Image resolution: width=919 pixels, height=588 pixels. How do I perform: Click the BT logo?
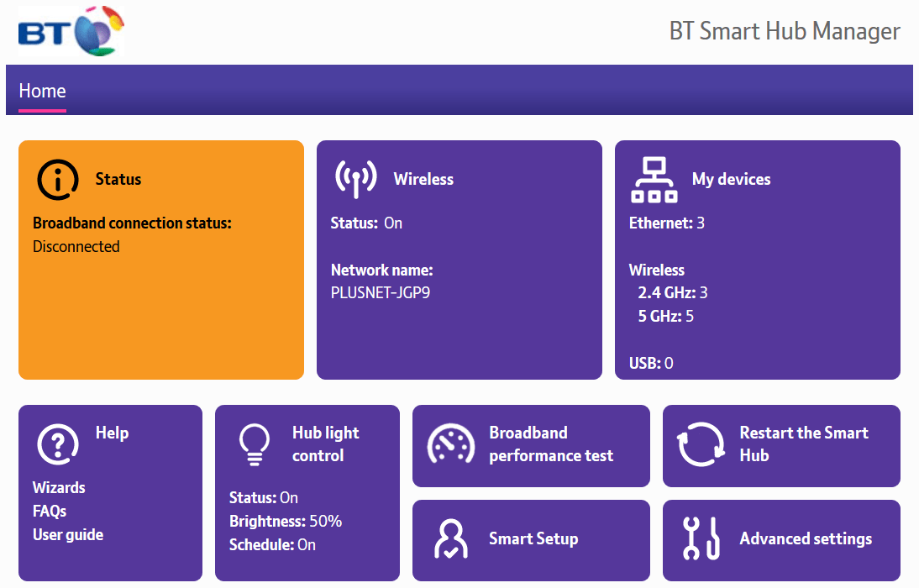pos(71,32)
